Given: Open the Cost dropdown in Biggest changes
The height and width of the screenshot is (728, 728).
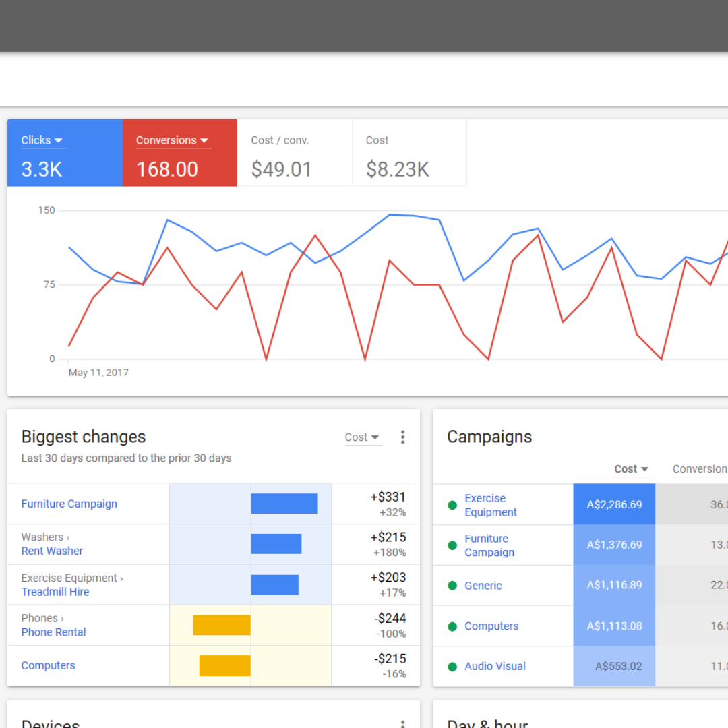Looking at the screenshot, I should pos(363,437).
